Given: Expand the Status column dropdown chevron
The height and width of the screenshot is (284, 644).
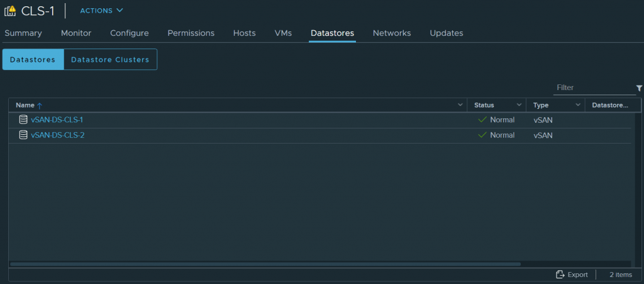Looking at the screenshot, I should 519,105.
